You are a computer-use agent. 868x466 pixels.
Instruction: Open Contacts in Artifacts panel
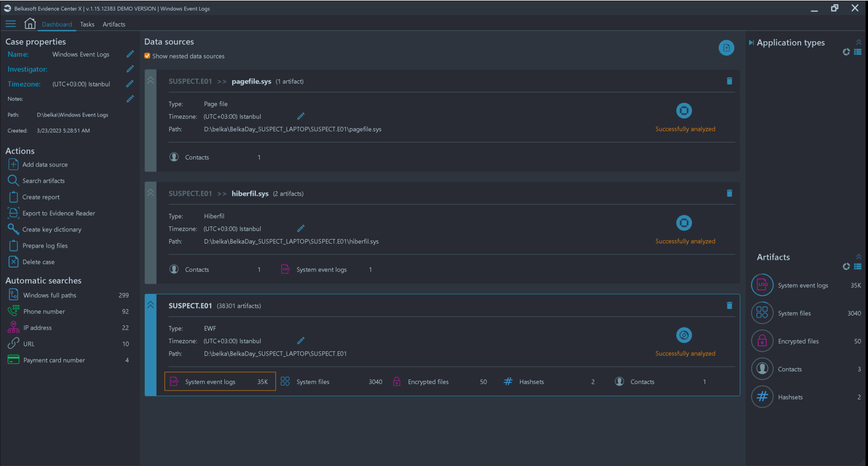click(x=806, y=369)
